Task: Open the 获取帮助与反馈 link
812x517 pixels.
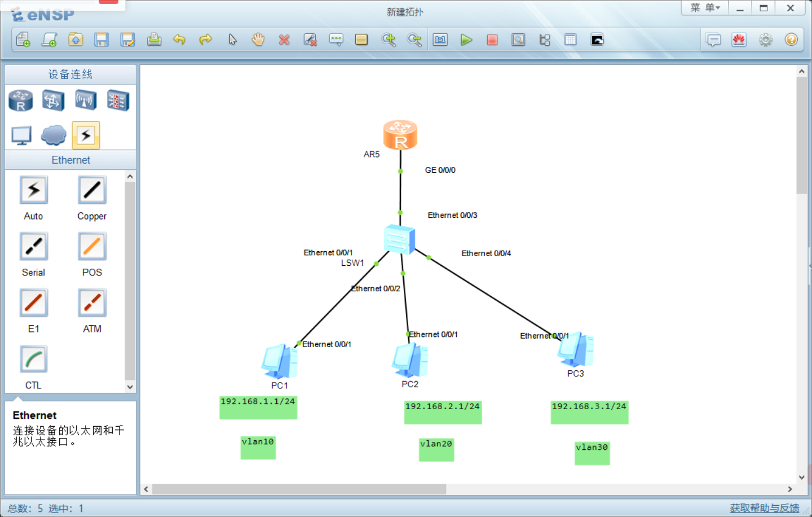Action: pos(765,508)
